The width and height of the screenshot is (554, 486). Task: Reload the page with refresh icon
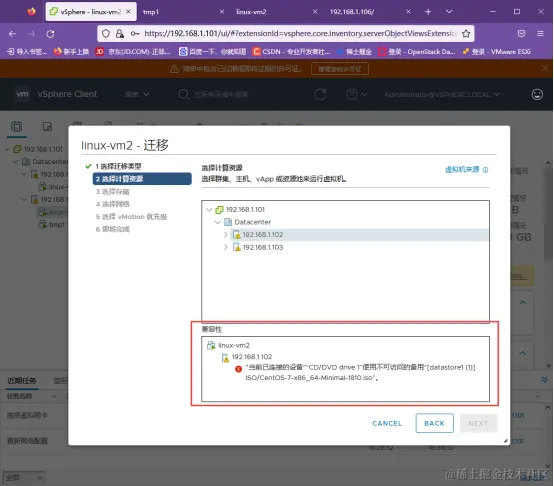[x=51, y=34]
